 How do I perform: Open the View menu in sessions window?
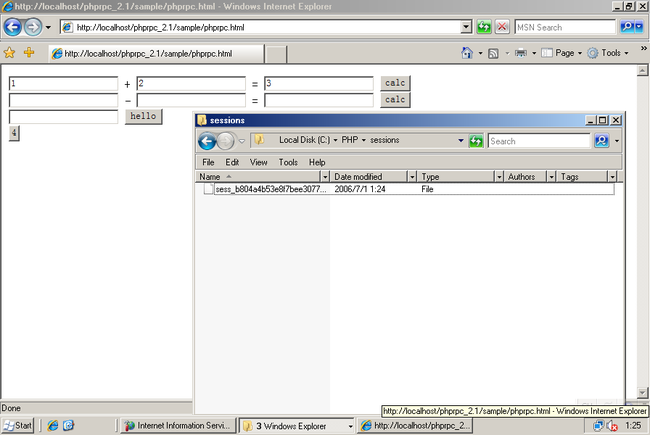(x=258, y=163)
